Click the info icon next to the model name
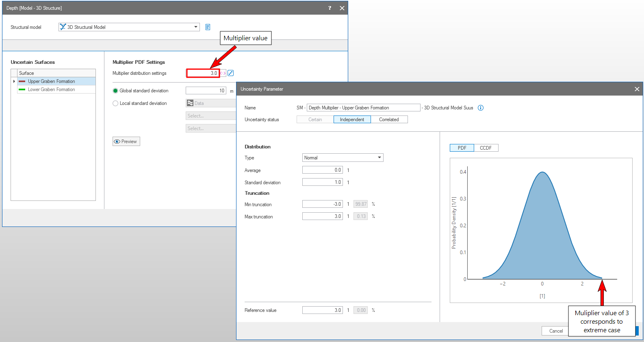Image resolution: width=644 pixels, height=342 pixels. (x=481, y=108)
